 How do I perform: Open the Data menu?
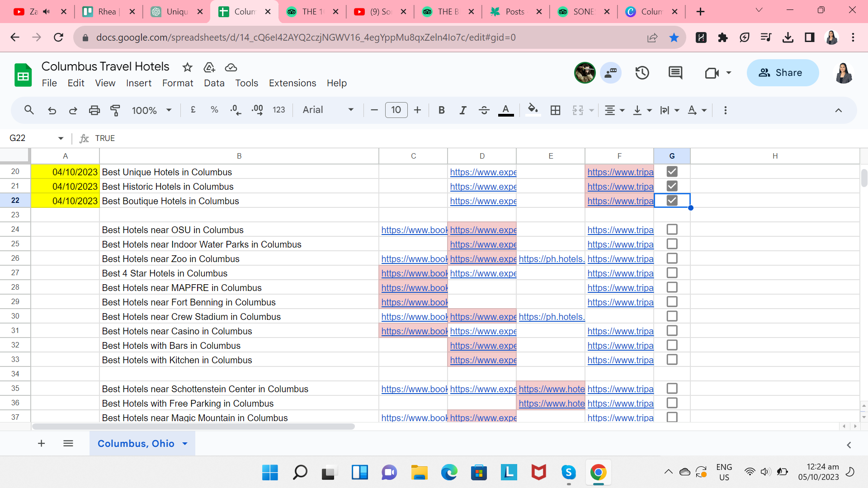[x=214, y=83]
